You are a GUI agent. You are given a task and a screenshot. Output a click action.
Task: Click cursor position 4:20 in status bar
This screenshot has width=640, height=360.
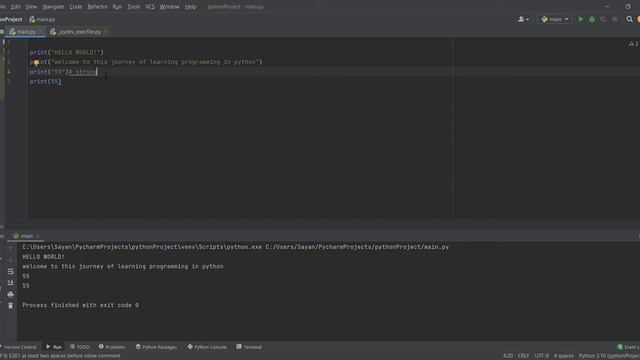(x=508, y=356)
